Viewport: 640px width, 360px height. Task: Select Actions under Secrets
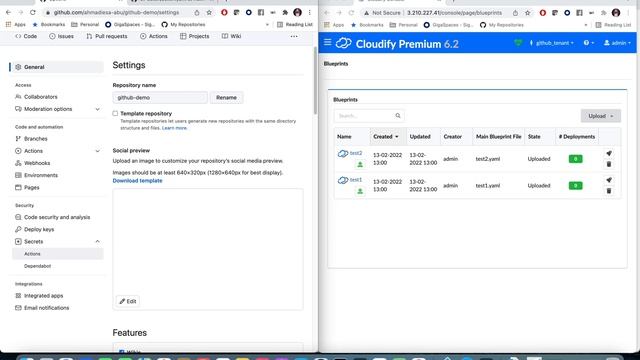coord(57,254)
